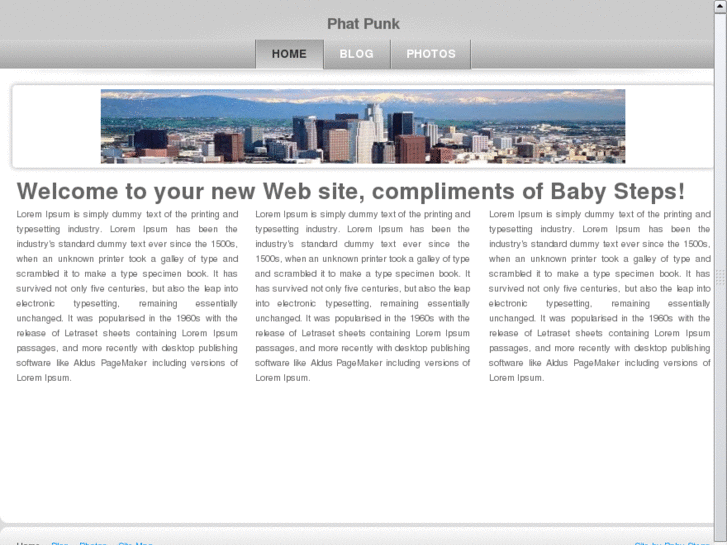This screenshot has height=545, width=727.
Task: Click the scrollbar up arrow button
Action: [721, 7]
